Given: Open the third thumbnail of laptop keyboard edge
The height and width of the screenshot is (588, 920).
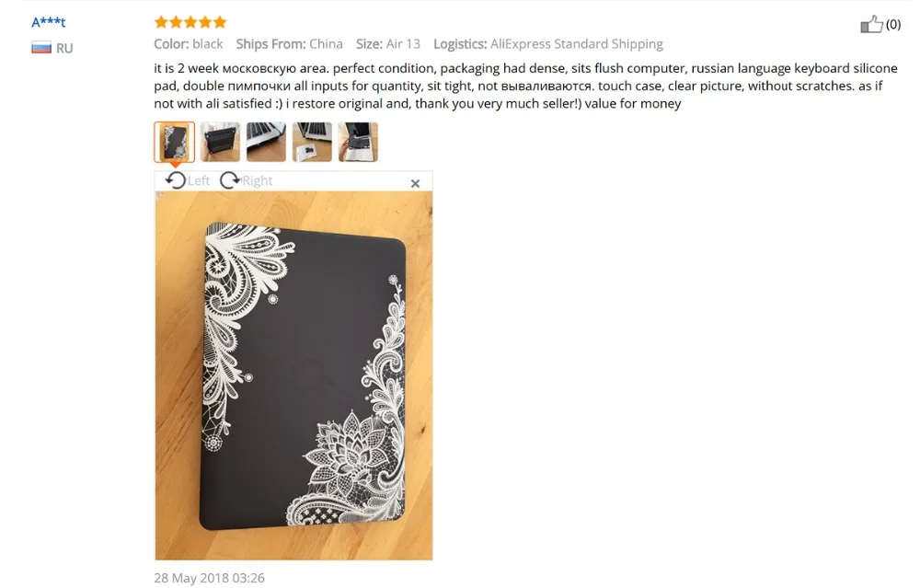Looking at the screenshot, I should pos(266,142).
